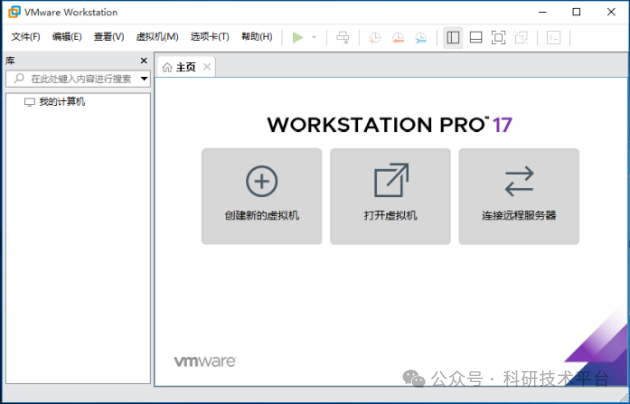The width and height of the screenshot is (630, 404).
Task: Open the 虚拟机(M) menu
Action: tap(157, 37)
